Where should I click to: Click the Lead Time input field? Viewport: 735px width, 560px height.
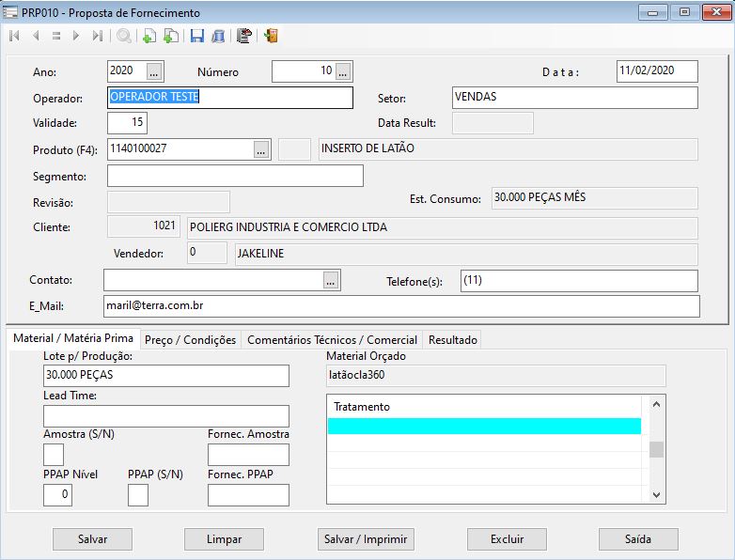click(166, 416)
